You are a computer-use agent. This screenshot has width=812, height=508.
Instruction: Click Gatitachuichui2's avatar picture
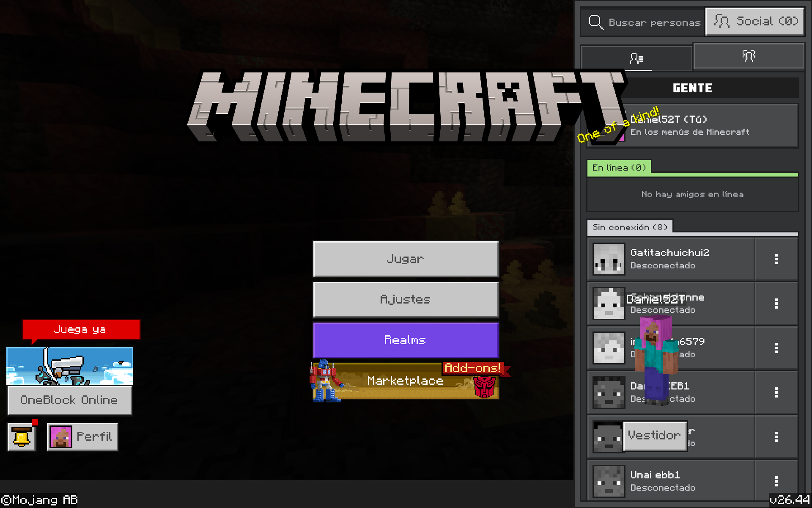click(609, 259)
